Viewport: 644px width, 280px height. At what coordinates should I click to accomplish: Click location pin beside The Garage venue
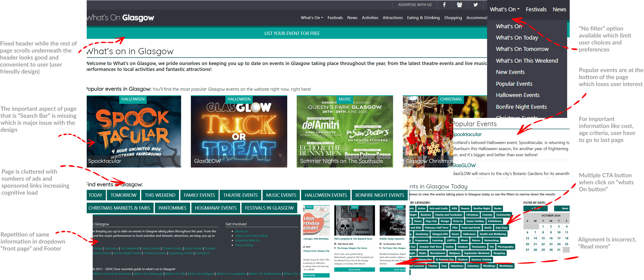335,248
